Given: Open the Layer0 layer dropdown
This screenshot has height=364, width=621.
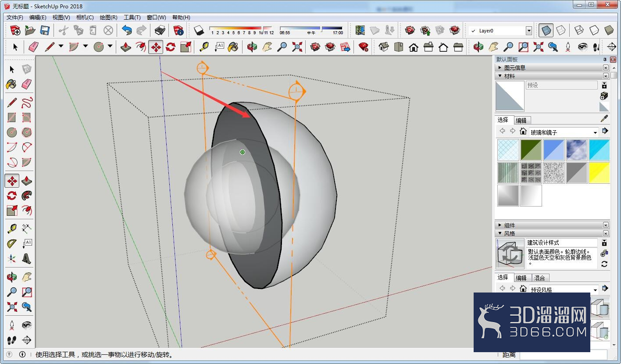Looking at the screenshot, I should 528,31.
